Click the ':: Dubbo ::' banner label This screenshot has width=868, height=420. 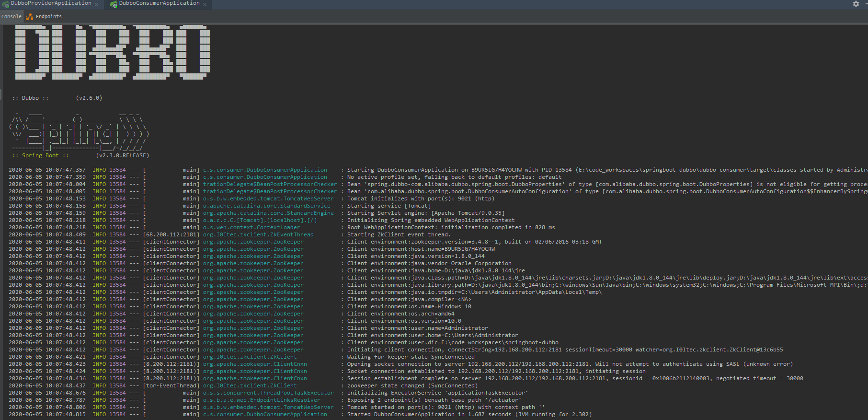coord(30,98)
